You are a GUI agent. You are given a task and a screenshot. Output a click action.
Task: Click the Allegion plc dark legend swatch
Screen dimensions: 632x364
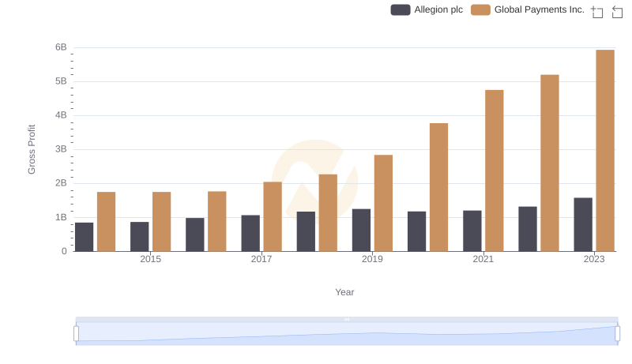pyautogui.click(x=401, y=9)
